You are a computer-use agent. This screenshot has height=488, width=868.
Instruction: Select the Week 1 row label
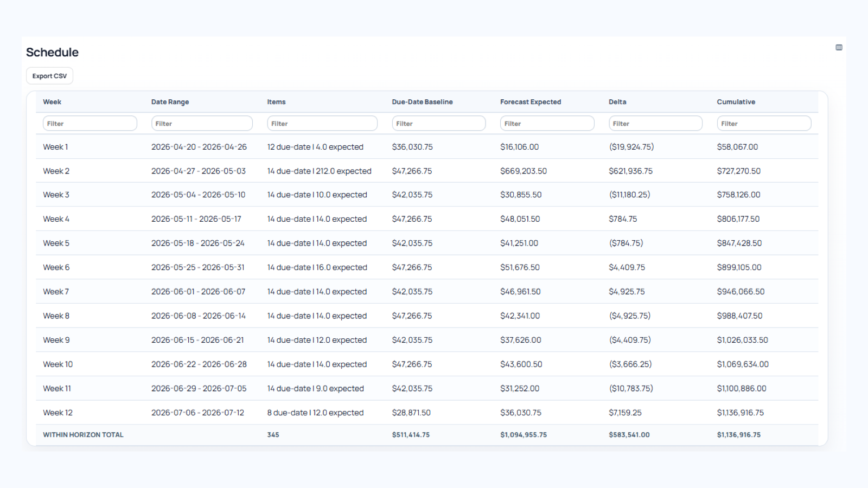pyautogui.click(x=55, y=147)
